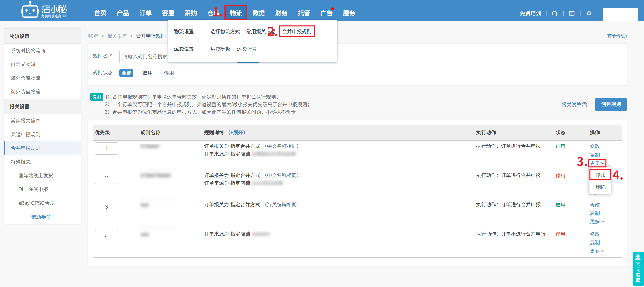Expand 更多 dropdown for priority 3 rule
Image resolution: width=644 pixels, height=287 pixels.
(597, 222)
